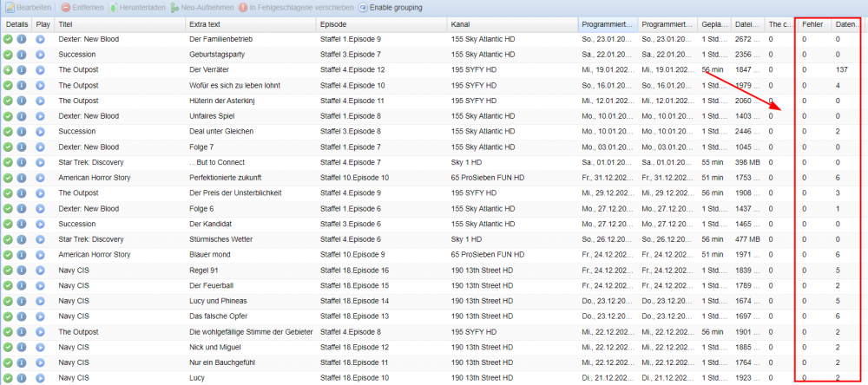868x385 pixels.
Task: Open info for 'Nick und Miguel'
Action: [x=22, y=348]
